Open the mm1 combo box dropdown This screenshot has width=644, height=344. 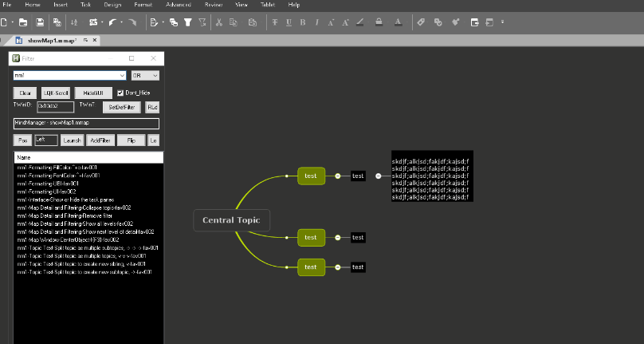click(x=122, y=76)
